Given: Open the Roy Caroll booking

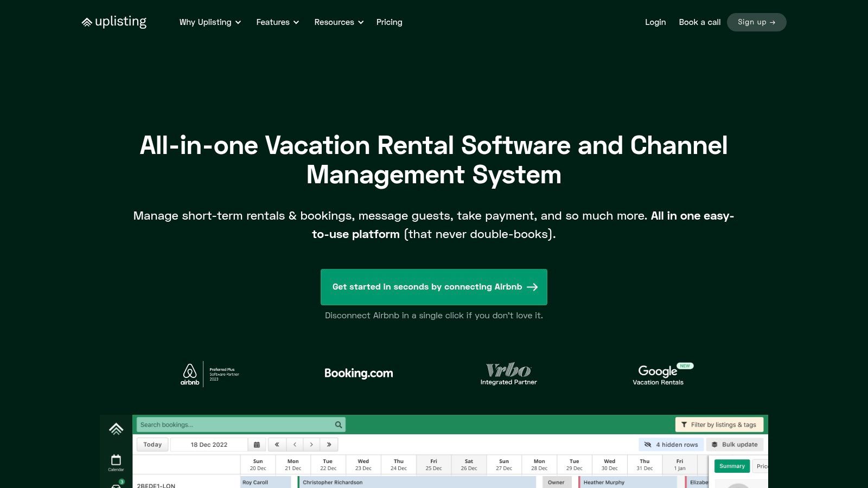Looking at the screenshot, I should point(266,482).
